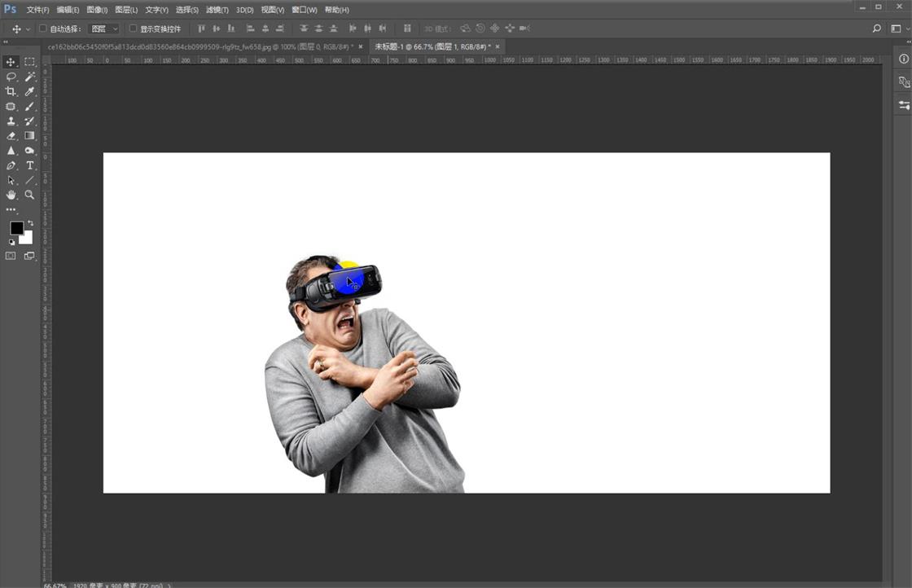912x588 pixels.
Task: Select the Hand tool
Action: click(x=11, y=195)
